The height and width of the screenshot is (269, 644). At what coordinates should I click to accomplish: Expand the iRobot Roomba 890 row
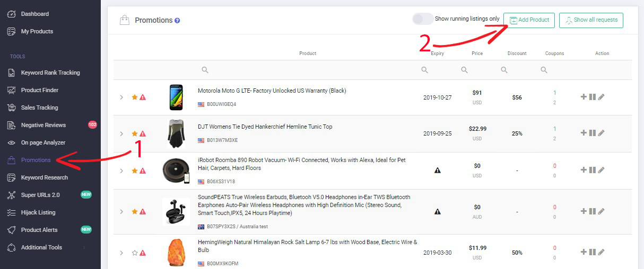121,171
